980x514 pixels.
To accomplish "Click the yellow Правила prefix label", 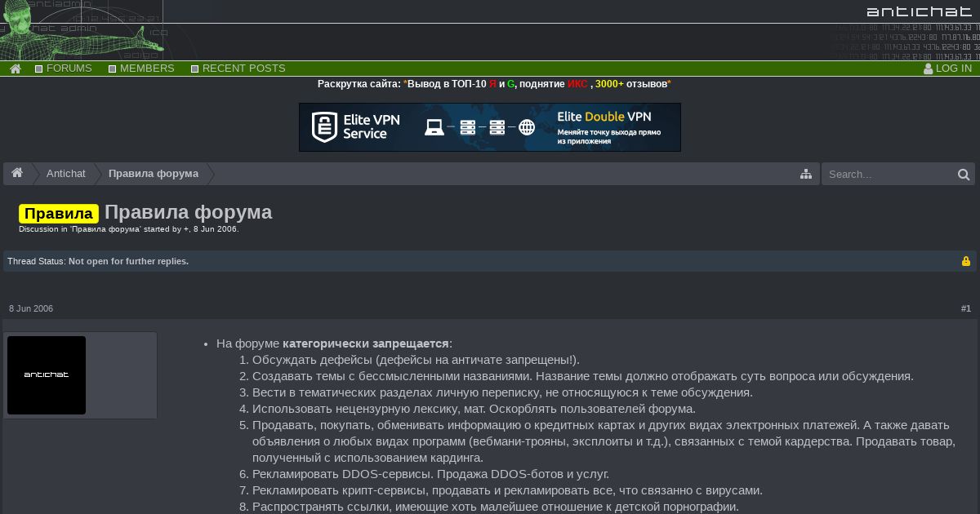I will pyautogui.click(x=59, y=214).
